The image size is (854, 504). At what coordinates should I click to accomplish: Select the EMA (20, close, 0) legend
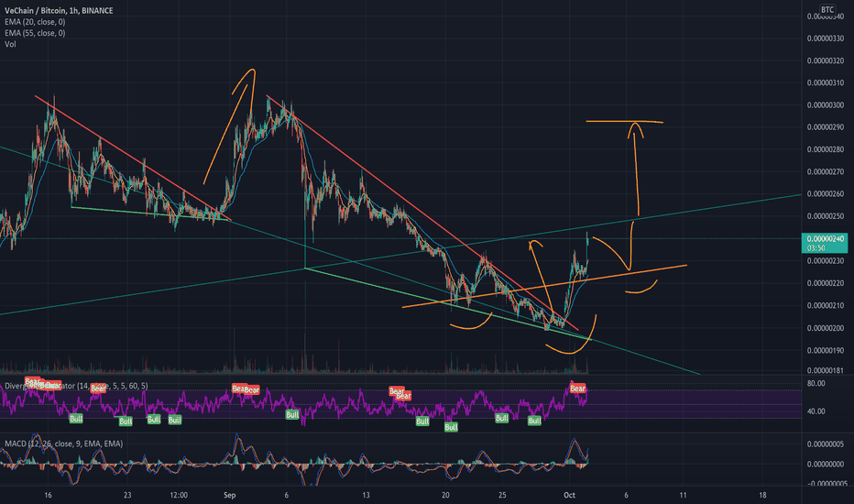click(x=35, y=22)
